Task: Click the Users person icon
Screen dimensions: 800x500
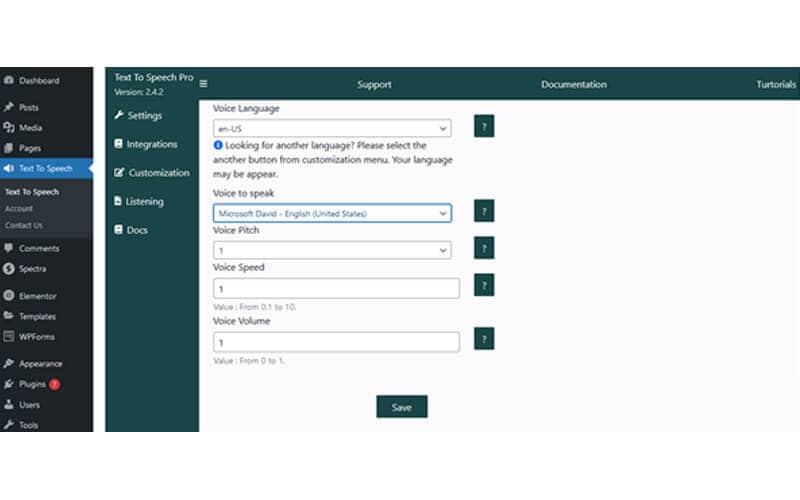Action: pyautogui.click(x=9, y=404)
